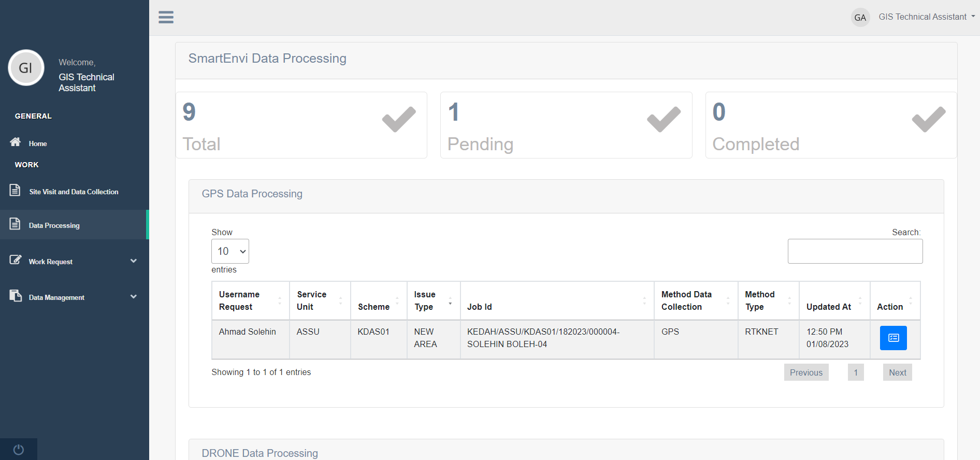Sort table by Issue Type column

[x=433, y=300]
